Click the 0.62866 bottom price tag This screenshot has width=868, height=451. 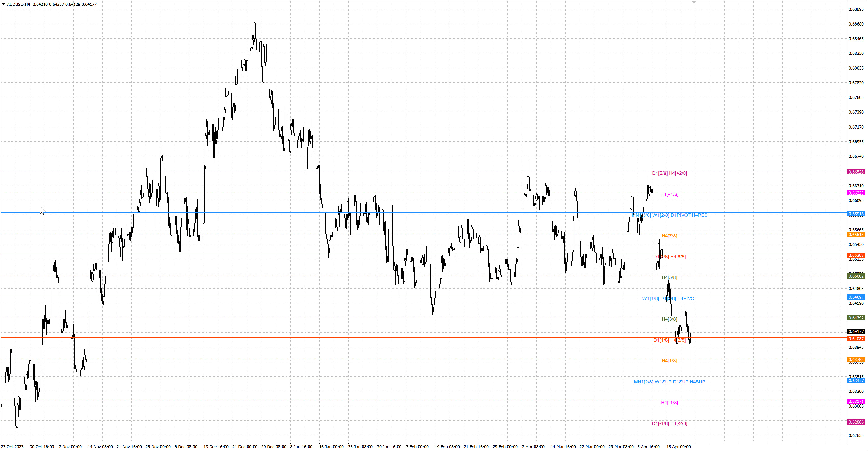pos(856,422)
